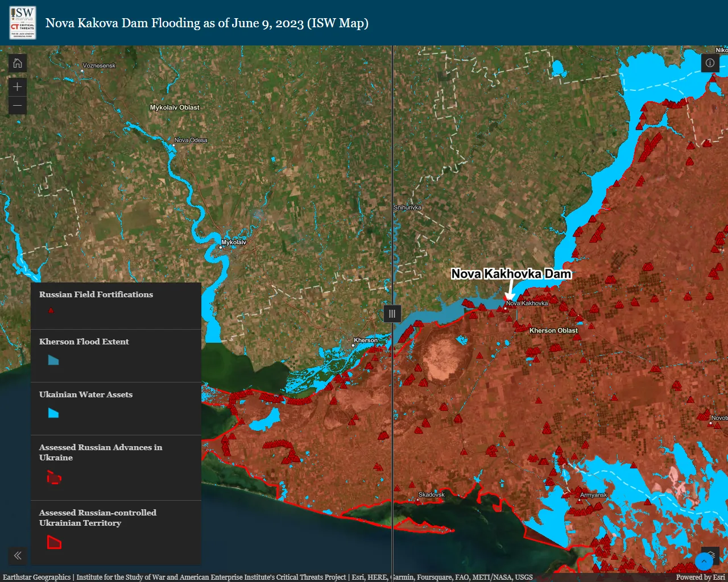Viewport: 728px width, 582px height.
Task: Click the Home default extent button
Action: tap(18, 63)
